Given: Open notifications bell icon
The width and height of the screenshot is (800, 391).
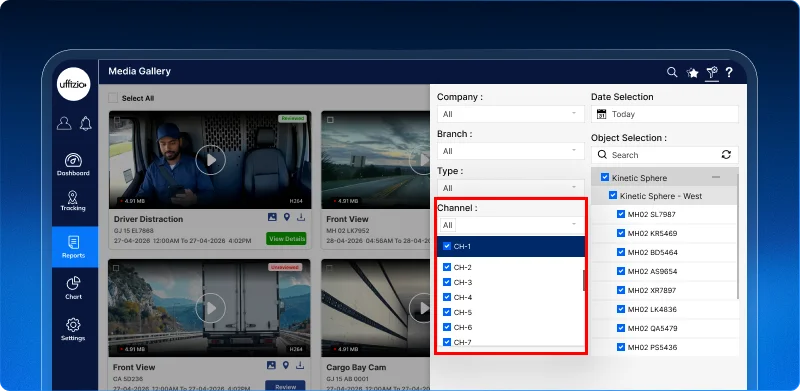Looking at the screenshot, I should click(86, 123).
